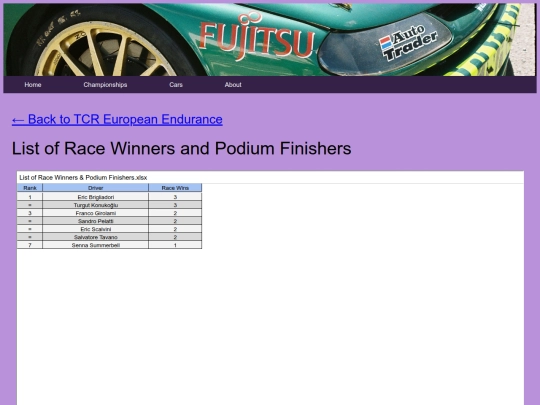Open the Cars menu item
This screenshot has height=405, width=540.
[x=176, y=85]
